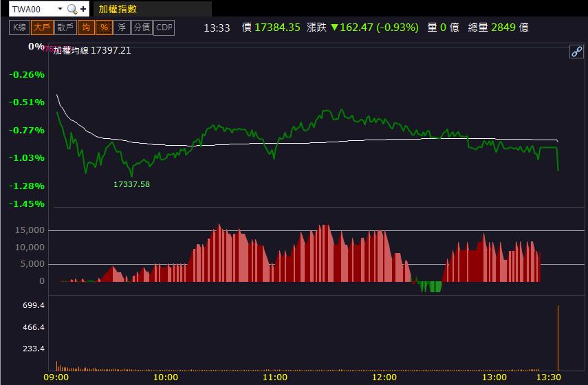Click the tall orange closing volume bar
588x385 pixels.
pos(558,338)
